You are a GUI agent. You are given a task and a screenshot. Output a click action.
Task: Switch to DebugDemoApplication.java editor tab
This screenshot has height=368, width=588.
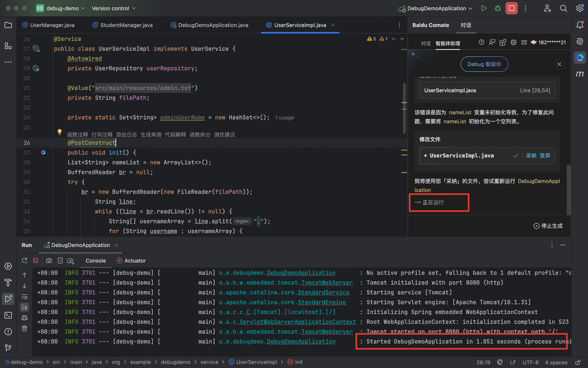[x=209, y=25]
